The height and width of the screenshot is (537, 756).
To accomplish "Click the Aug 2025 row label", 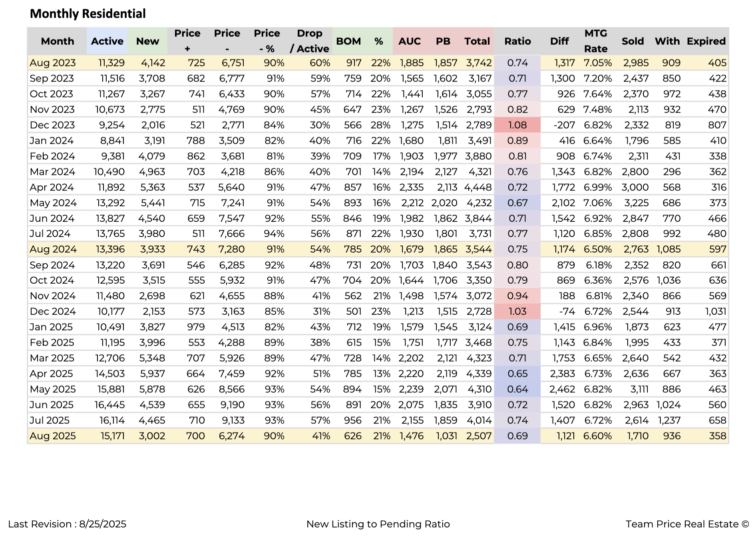I will (x=53, y=436).
